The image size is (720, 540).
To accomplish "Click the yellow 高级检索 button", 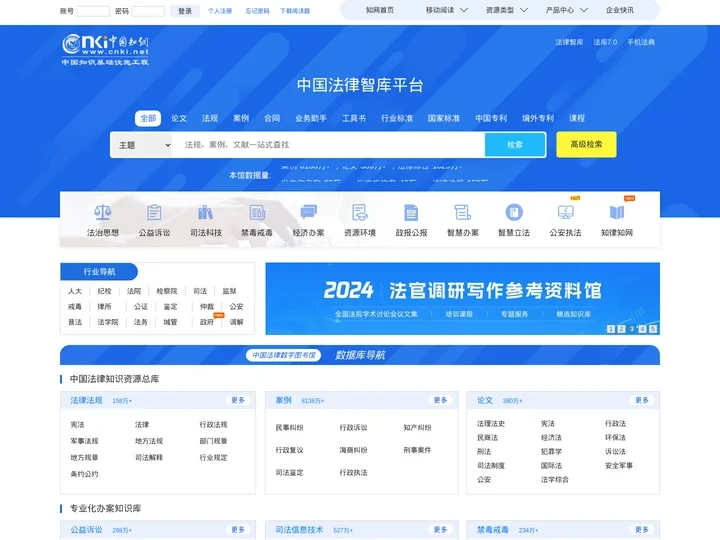I will 586,145.
